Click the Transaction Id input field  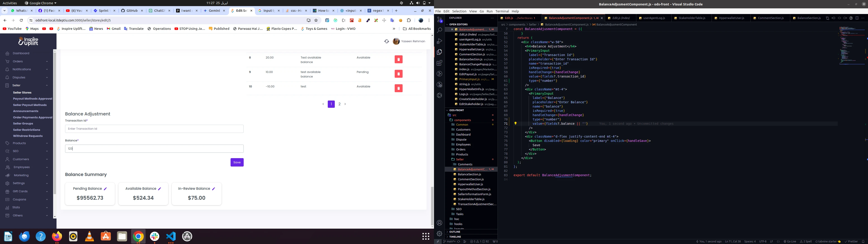[x=154, y=129]
